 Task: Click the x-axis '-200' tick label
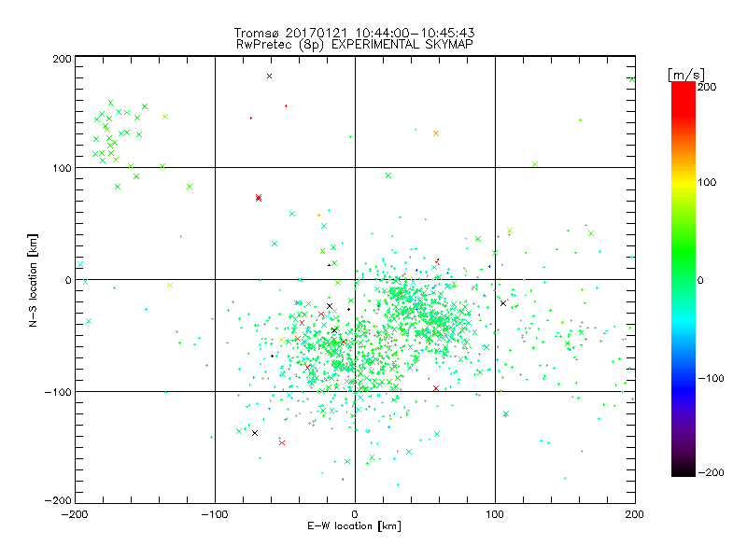[75, 514]
